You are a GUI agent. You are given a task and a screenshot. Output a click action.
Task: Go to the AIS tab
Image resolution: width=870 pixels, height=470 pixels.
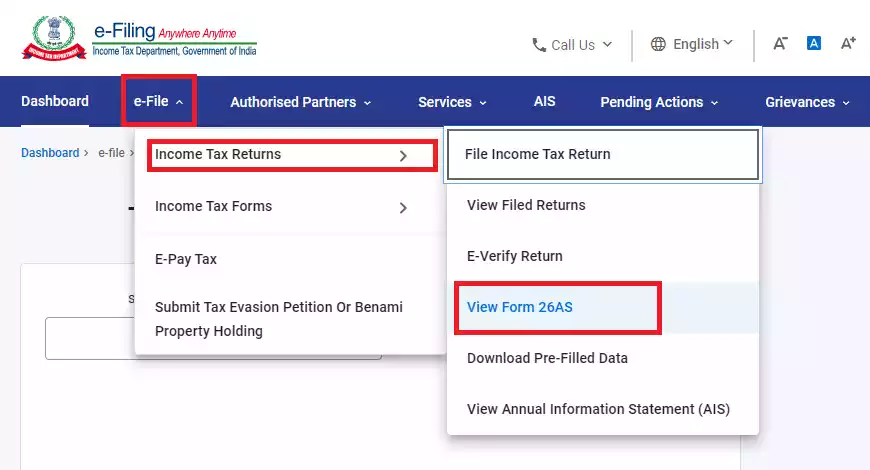(x=545, y=102)
